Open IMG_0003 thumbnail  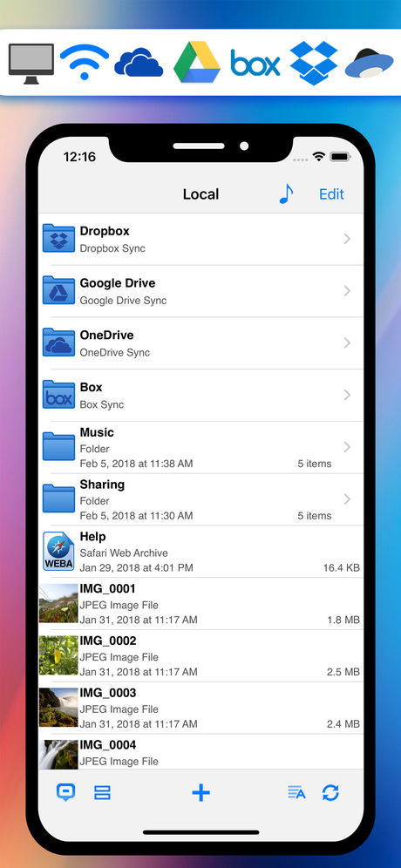[x=58, y=707]
